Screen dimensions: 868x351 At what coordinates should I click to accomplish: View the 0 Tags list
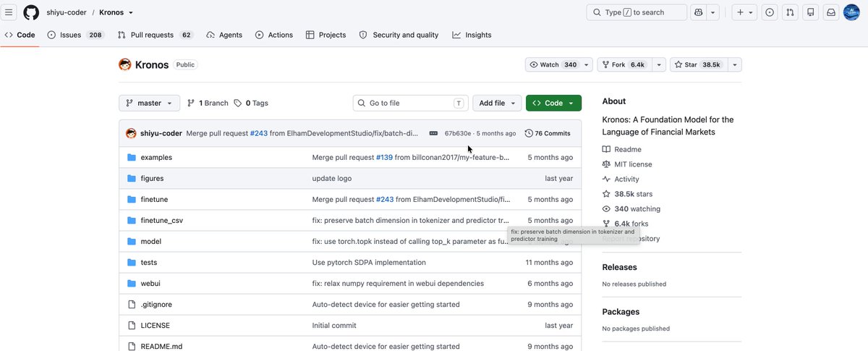[251, 103]
